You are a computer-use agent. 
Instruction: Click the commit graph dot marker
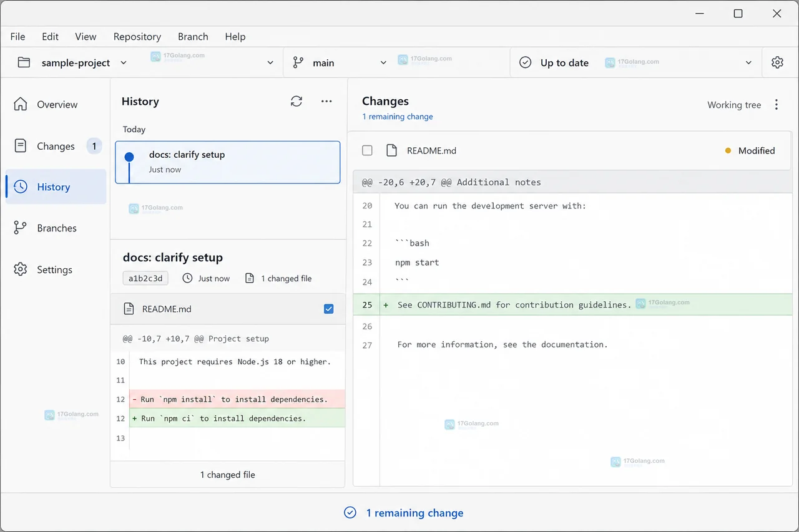coord(129,157)
